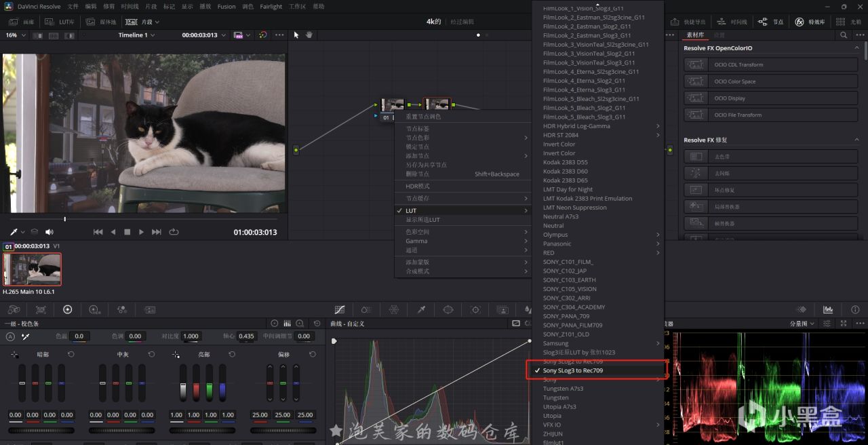Open the 快捷导出 quick export button
Viewport: 868px width, 445px height.
(x=688, y=22)
